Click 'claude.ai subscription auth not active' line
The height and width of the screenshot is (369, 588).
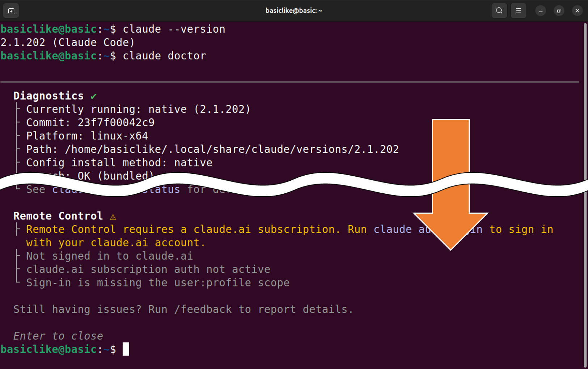tap(148, 270)
